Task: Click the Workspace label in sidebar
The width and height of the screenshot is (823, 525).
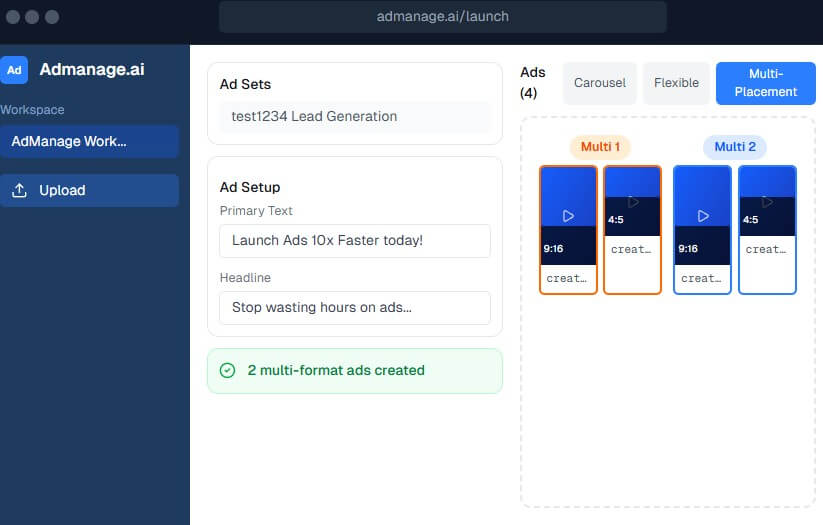Action: pos(33,110)
